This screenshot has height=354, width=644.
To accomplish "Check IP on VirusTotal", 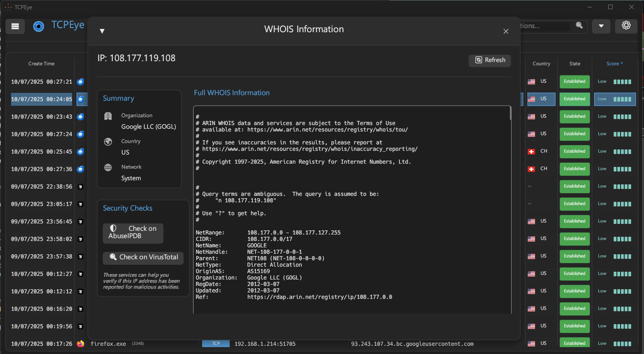I will (143, 258).
